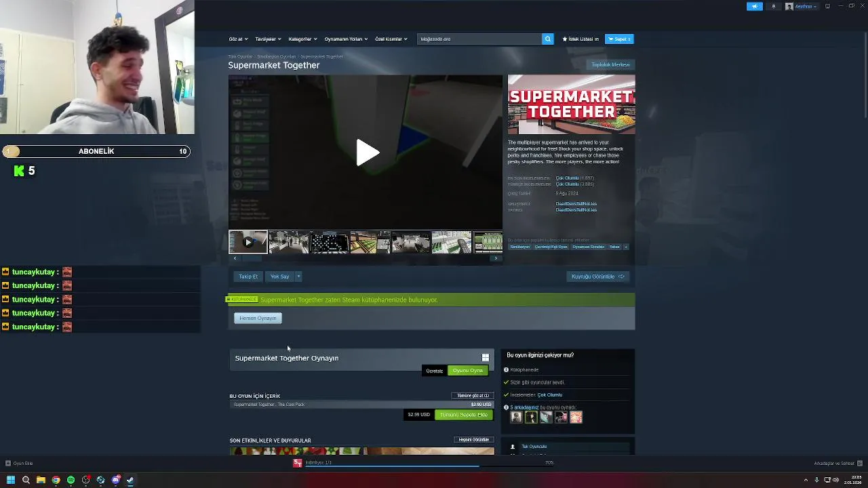Click the Mağazada ara search field
The image size is (868, 488).
[479, 39]
